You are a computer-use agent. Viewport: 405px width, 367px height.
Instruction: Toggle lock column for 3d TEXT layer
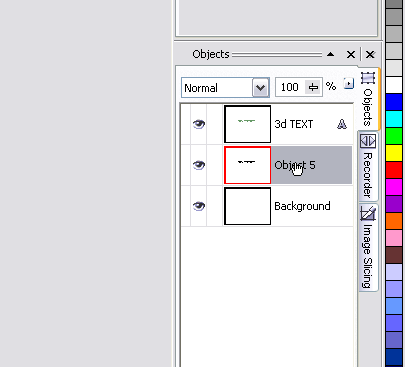coord(215,124)
